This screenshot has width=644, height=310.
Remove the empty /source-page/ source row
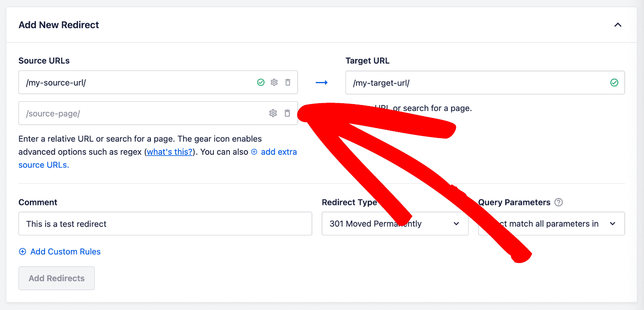tap(287, 113)
